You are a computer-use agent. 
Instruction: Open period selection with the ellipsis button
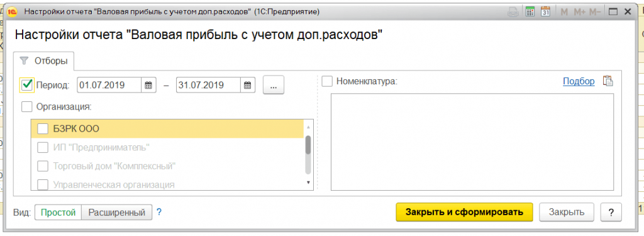point(274,86)
